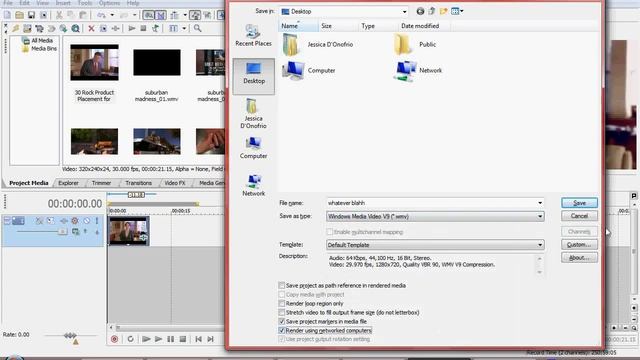
Task: Toggle loop playback in transport bar
Action: [x=131, y=339]
